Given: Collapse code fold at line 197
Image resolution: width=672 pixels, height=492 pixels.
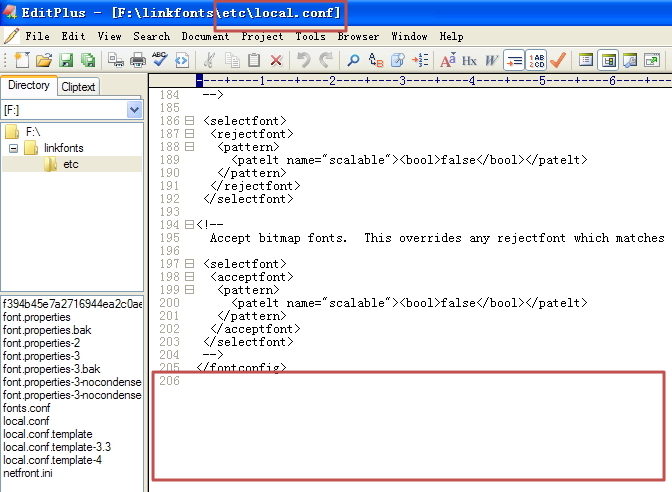Looking at the screenshot, I should pos(189,264).
